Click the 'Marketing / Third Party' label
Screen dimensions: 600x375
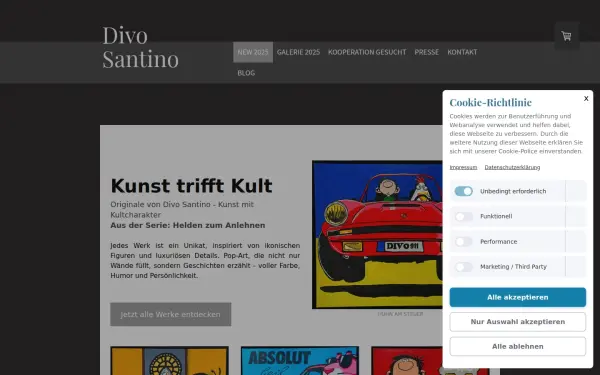pyautogui.click(x=513, y=267)
